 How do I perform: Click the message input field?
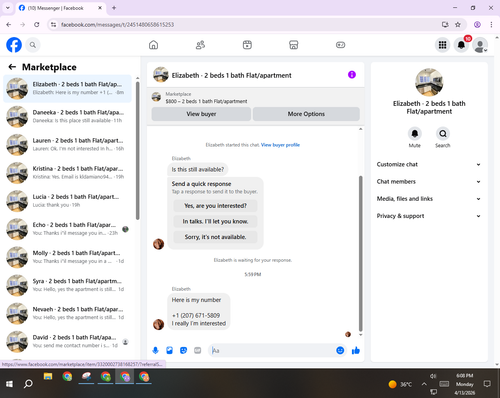[273, 350]
